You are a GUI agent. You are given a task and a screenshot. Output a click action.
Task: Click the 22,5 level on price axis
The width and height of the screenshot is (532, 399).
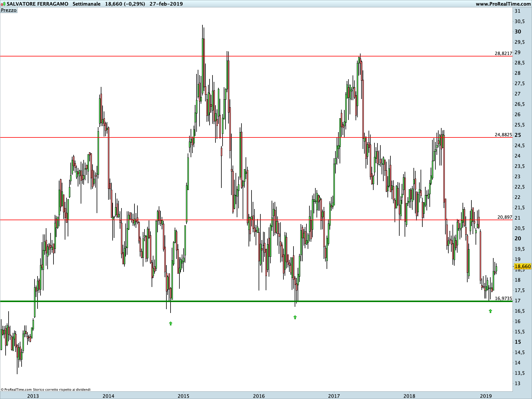(x=520, y=187)
